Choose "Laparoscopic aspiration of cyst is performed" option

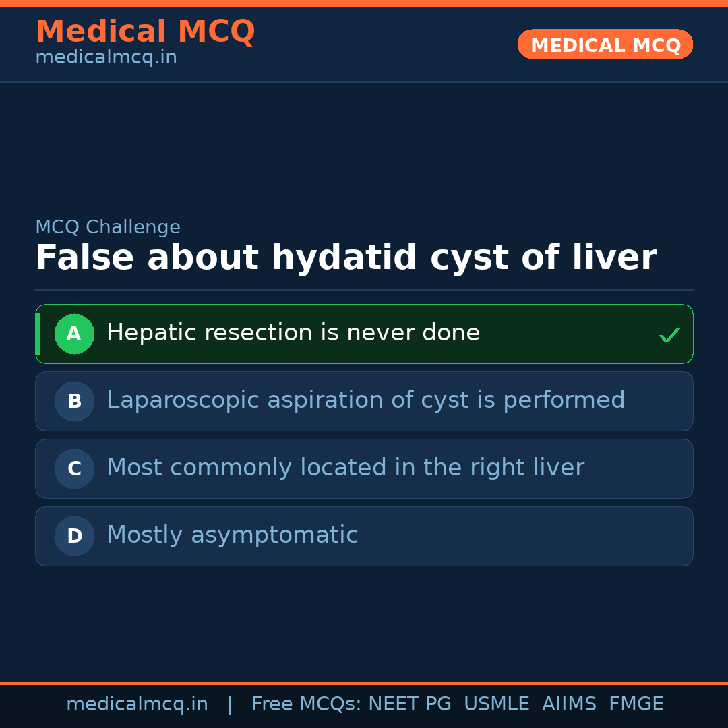(365, 400)
